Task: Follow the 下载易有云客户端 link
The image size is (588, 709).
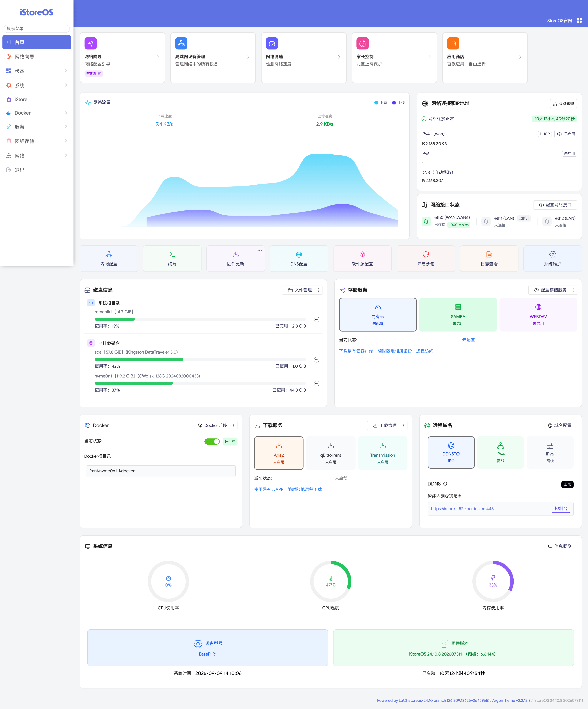Action: point(386,351)
